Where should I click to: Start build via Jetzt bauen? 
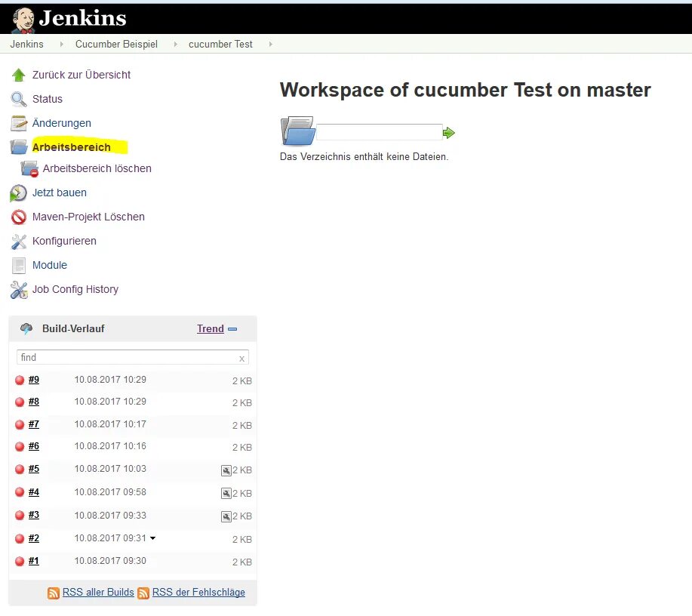60,192
